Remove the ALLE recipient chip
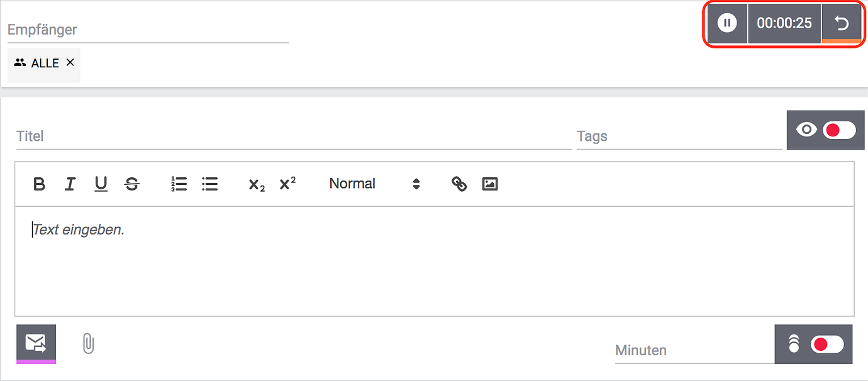The width and height of the screenshot is (868, 381). (x=70, y=62)
